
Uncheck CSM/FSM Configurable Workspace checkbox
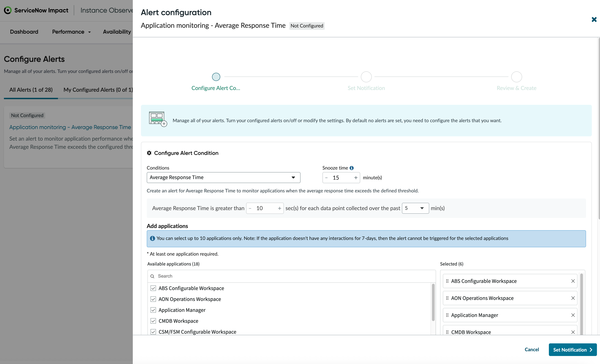(153, 332)
